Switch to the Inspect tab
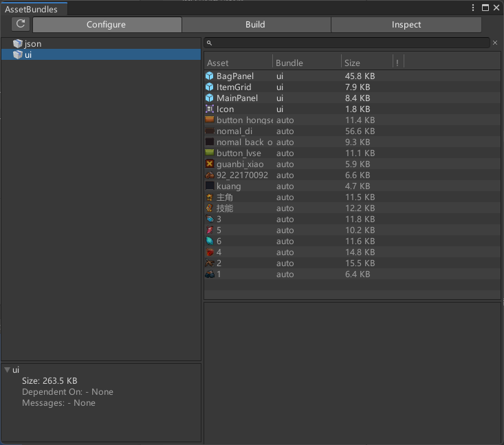504x445 pixels. point(406,25)
